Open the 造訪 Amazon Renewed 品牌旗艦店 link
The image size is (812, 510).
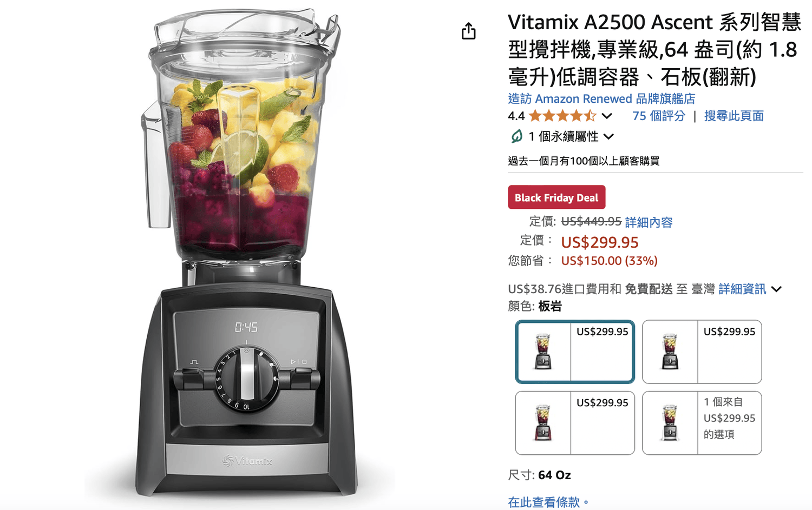pos(601,98)
